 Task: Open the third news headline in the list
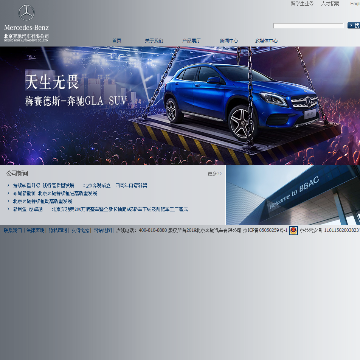(42, 201)
